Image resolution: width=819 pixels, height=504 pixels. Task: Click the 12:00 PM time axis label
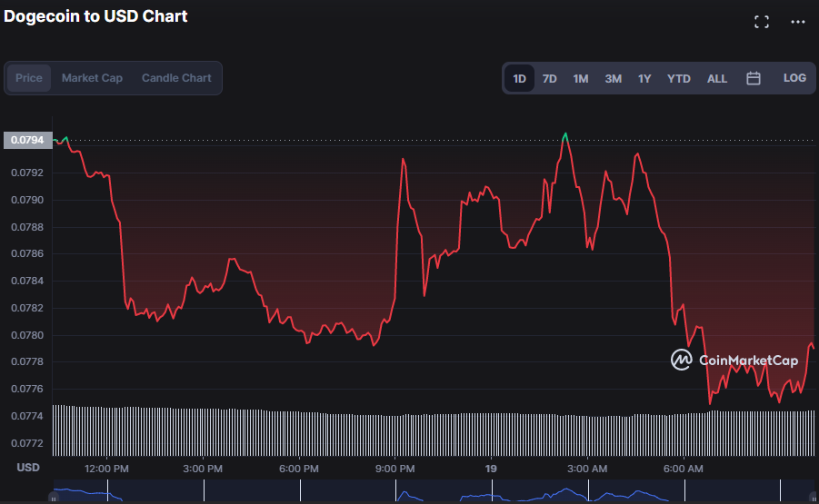click(106, 469)
